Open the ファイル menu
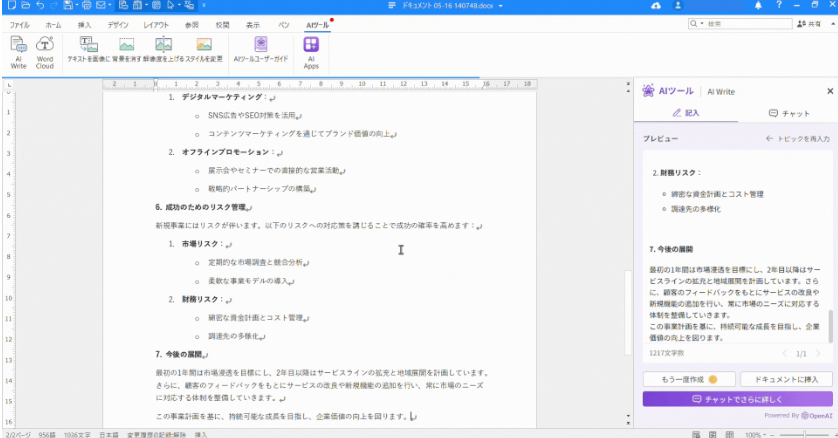This screenshot has width=838, height=438. [x=19, y=25]
